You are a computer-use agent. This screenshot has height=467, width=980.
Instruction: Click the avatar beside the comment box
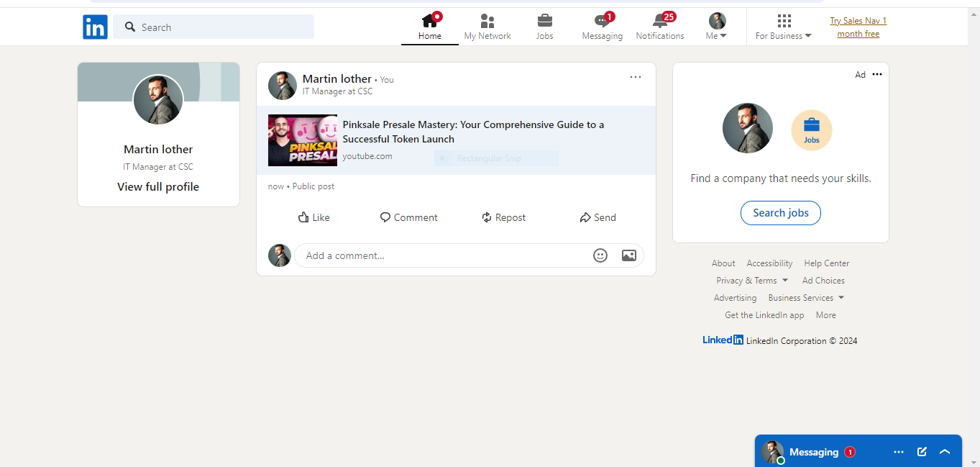pos(280,255)
